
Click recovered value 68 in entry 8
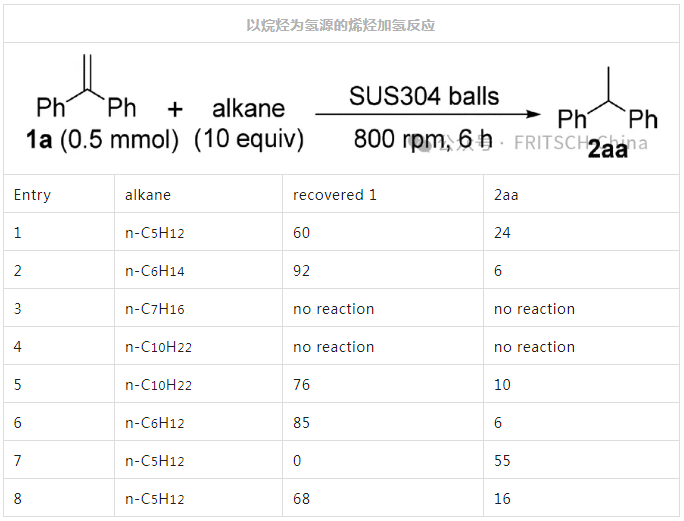pyautogui.click(x=302, y=499)
